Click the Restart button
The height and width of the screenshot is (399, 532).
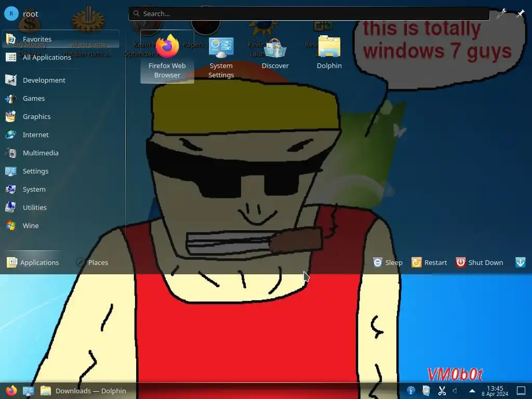429,262
